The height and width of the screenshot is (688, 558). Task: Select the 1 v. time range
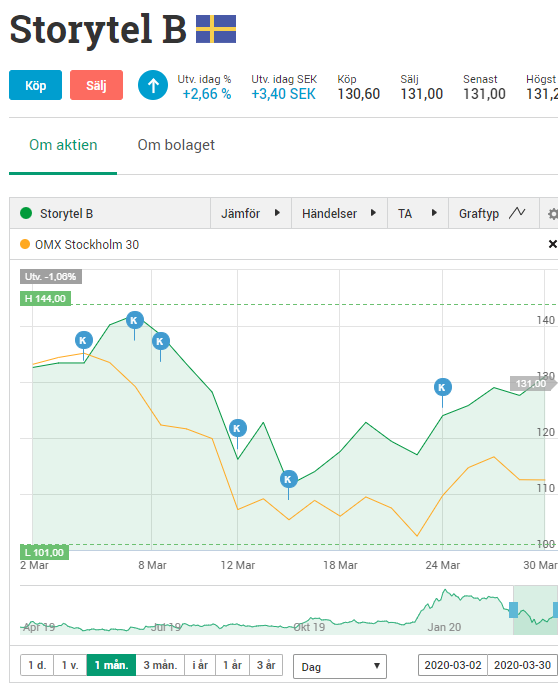[x=70, y=665]
